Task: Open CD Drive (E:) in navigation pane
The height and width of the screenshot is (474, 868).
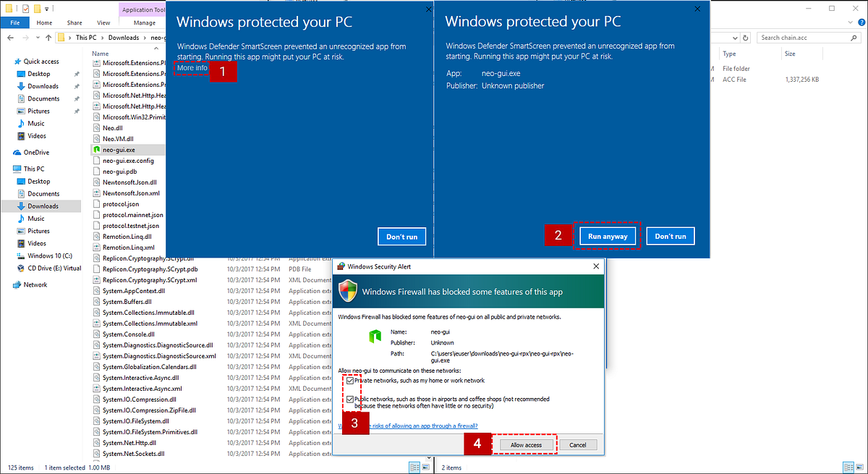Action: [54, 268]
